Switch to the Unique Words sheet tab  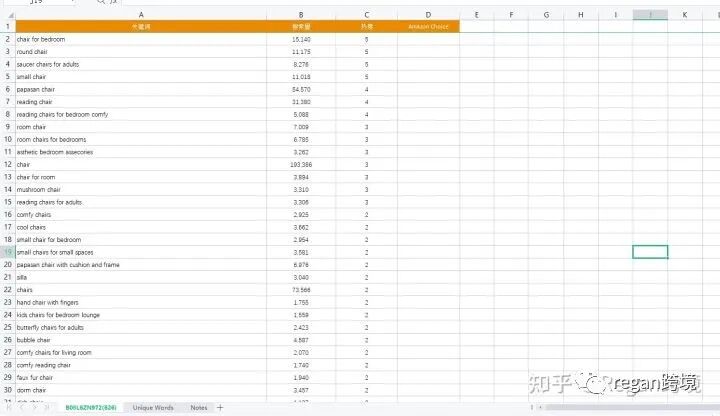tap(153, 408)
